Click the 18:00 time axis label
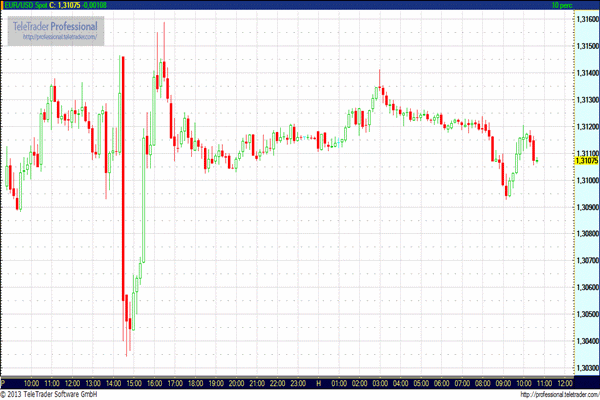 coord(196,383)
